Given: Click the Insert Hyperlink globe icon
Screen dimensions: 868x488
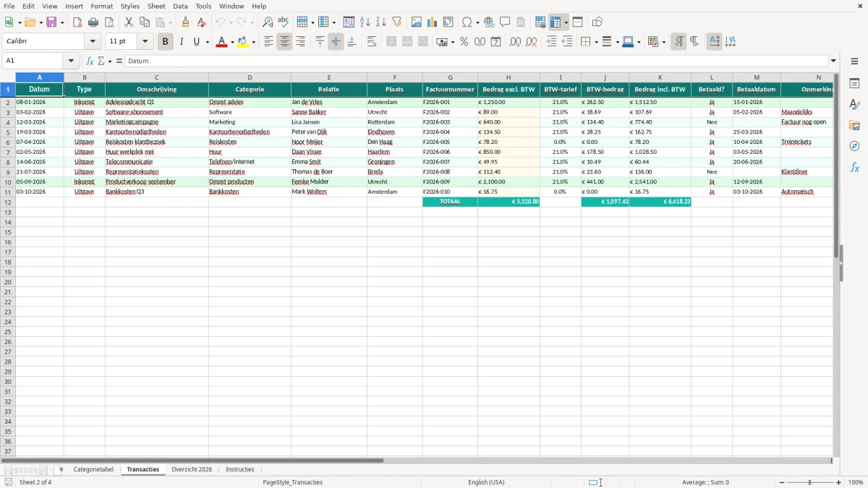Looking at the screenshot, I should pyautogui.click(x=489, y=22).
